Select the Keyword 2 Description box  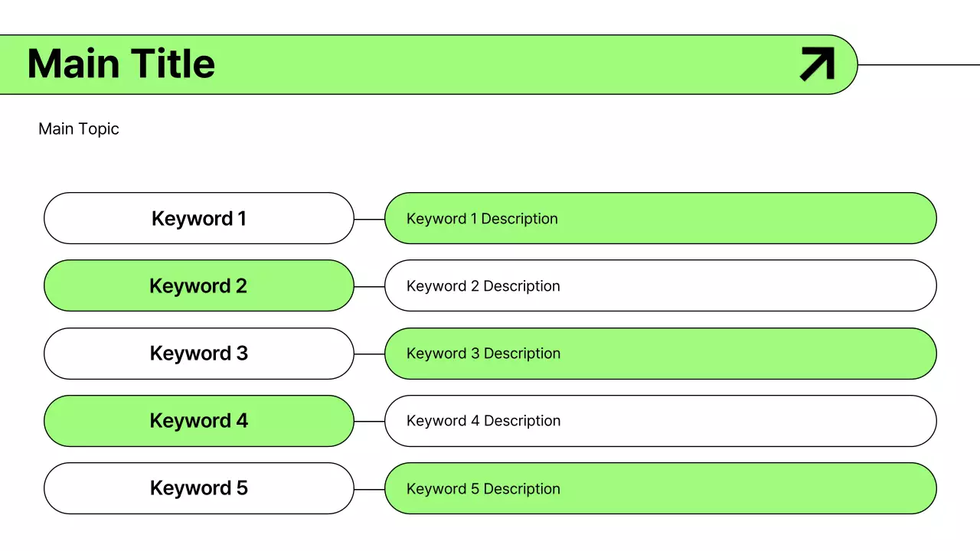(660, 286)
